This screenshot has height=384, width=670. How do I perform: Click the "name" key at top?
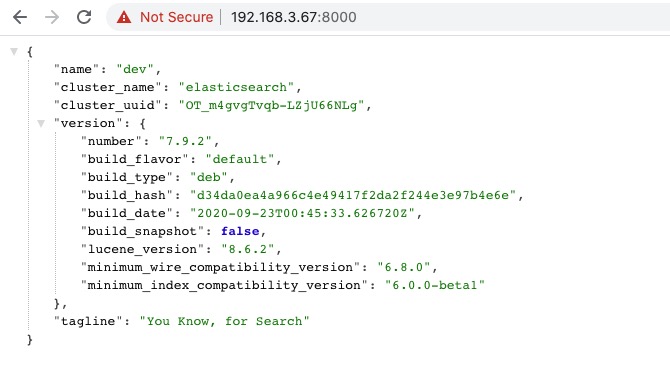pos(76,69)
